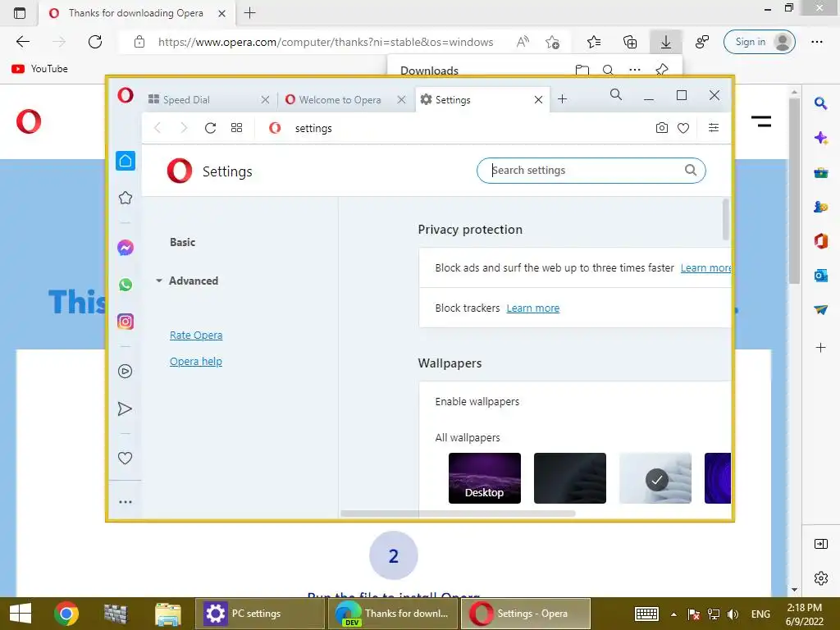Open Edge Settings and more menu
The image size is (840, 630).
pyautogui.click(x=816, y=42)
